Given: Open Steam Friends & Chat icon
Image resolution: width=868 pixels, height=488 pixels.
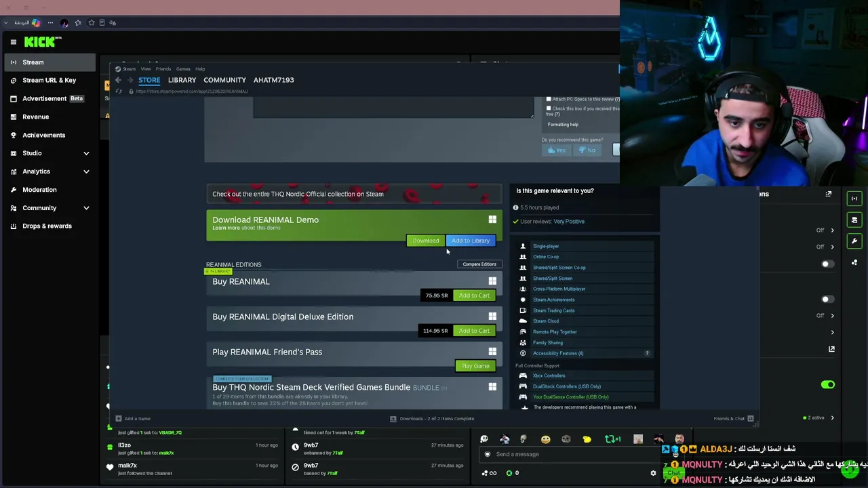Looking at the screenshot, I should pos(750,419).
